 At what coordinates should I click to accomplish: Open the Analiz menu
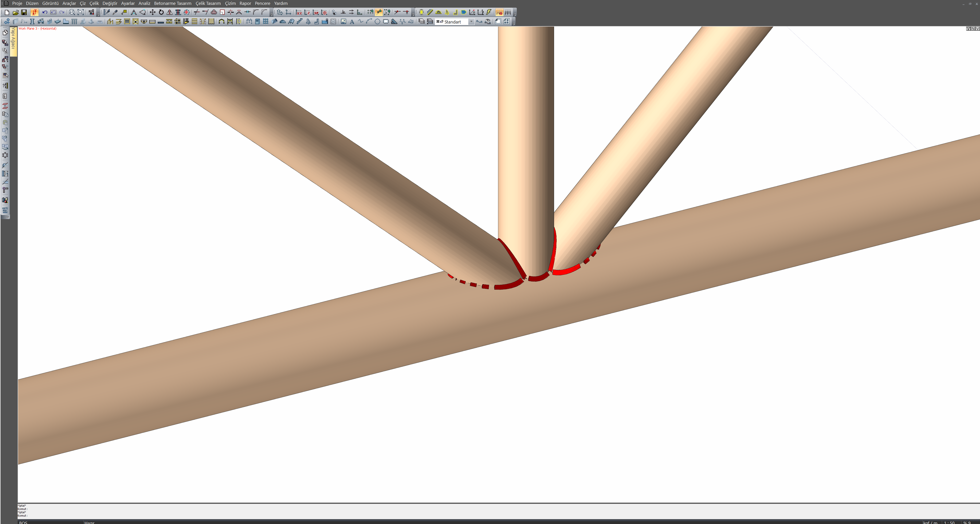[x=144, y=3]
